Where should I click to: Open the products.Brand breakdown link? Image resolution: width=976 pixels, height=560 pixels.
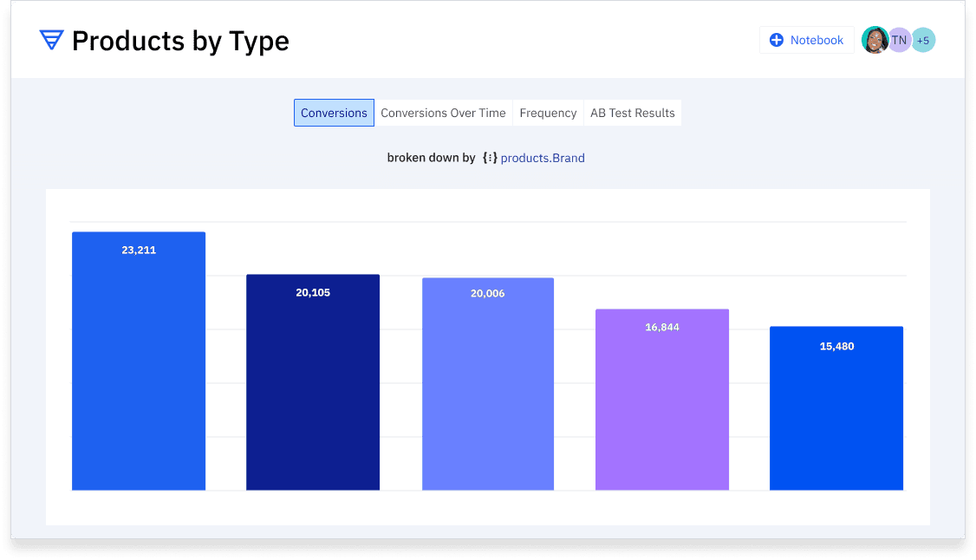pos(543,158)
